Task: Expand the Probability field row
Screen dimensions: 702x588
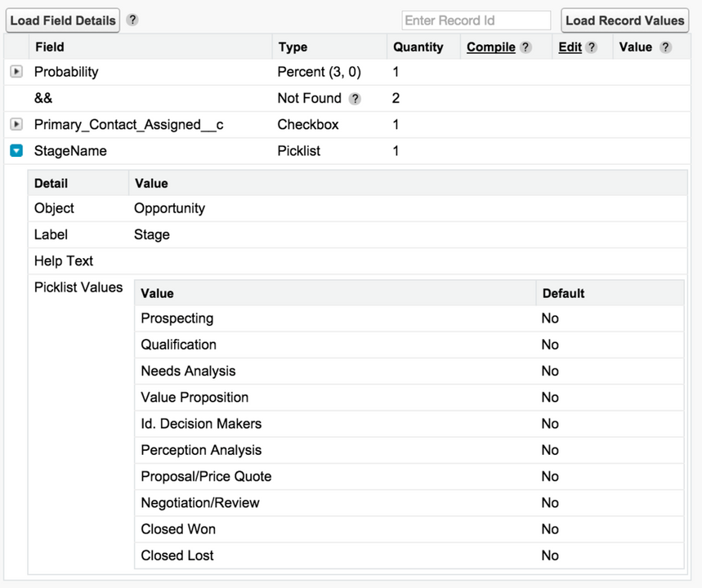Action: pyautogui.click(x=16, y=72)
